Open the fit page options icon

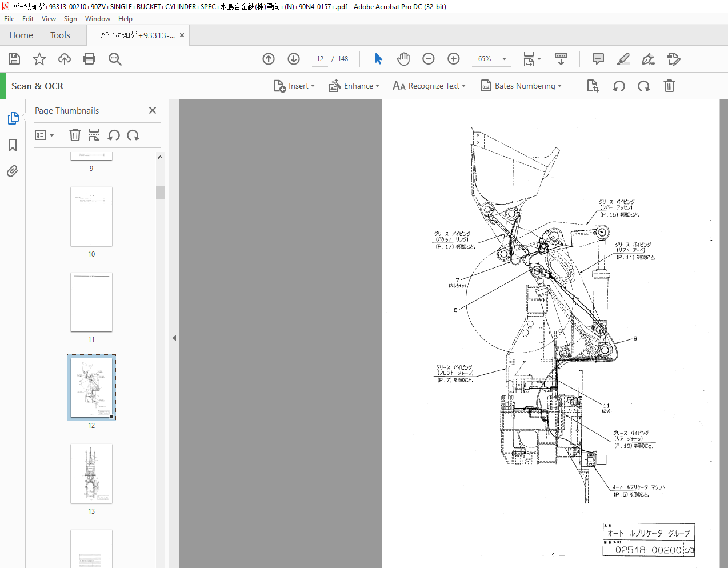click(x=532, y=59)
